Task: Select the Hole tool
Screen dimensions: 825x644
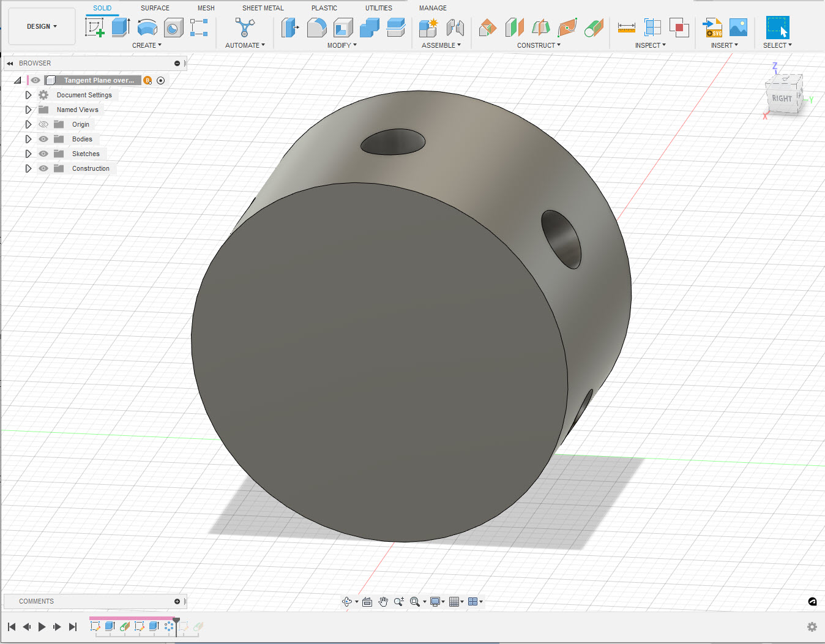Action: (173, 28)
